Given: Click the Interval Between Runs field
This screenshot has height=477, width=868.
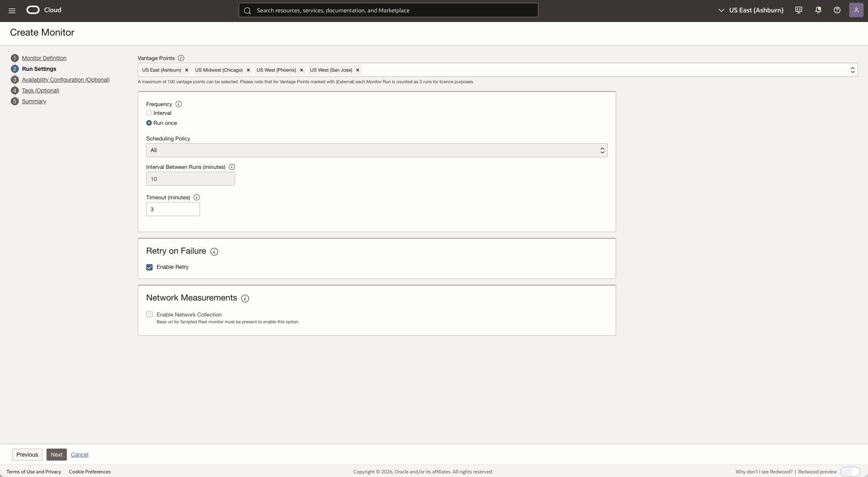Looking at the screenshot, I should pyautogui.click(x=191, y=179).
